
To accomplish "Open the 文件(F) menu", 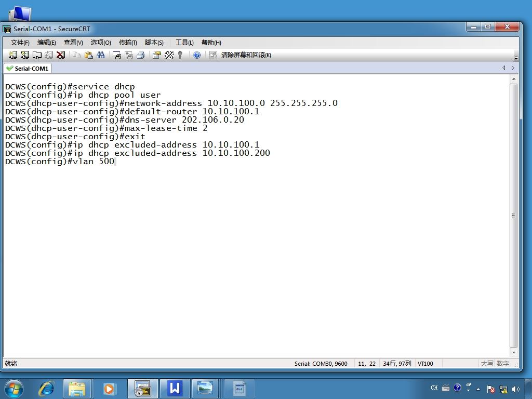I will [x=20, y=43].
